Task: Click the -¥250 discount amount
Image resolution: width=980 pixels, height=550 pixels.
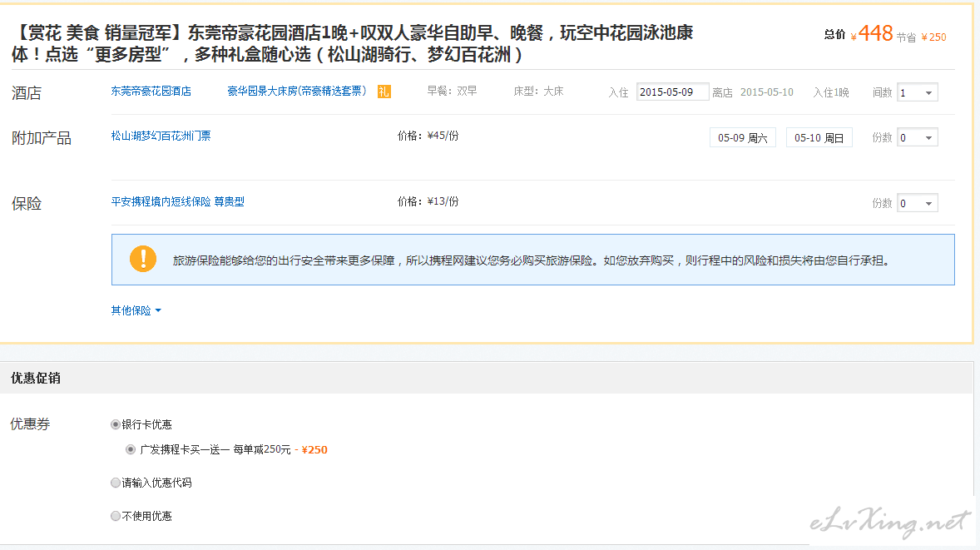Action: pyautogui.click(x=311, y=449)
